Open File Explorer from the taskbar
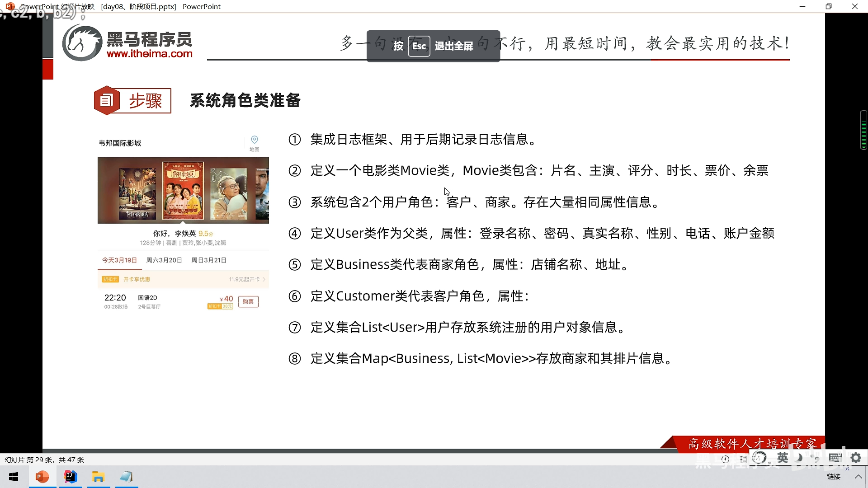868x488 pixels. 98,477
